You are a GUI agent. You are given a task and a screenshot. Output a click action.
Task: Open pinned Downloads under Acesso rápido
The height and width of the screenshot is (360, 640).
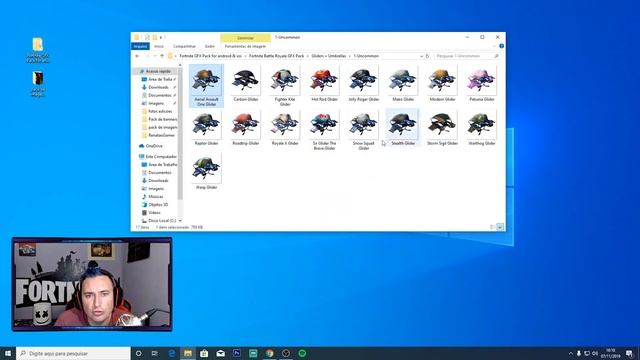[x=158, y=87]
